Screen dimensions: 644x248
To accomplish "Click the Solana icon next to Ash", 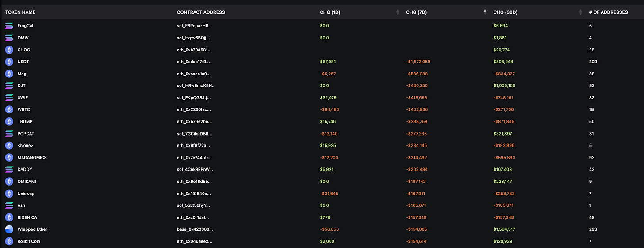I will (9, 205).
